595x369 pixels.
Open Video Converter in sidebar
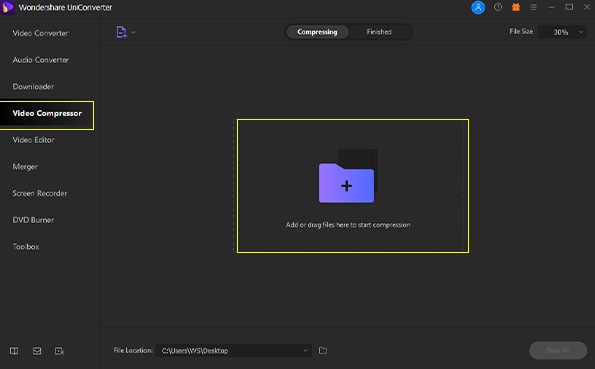[40, 33]
